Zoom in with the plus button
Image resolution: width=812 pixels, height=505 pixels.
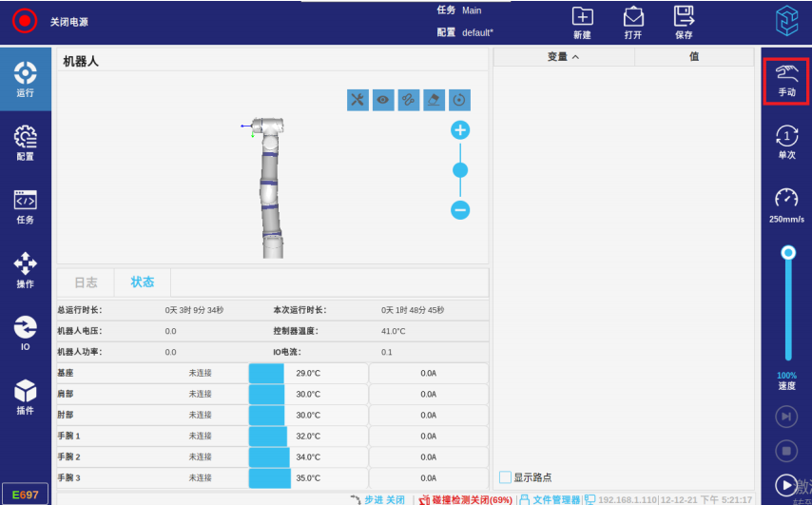pos(460,130)
